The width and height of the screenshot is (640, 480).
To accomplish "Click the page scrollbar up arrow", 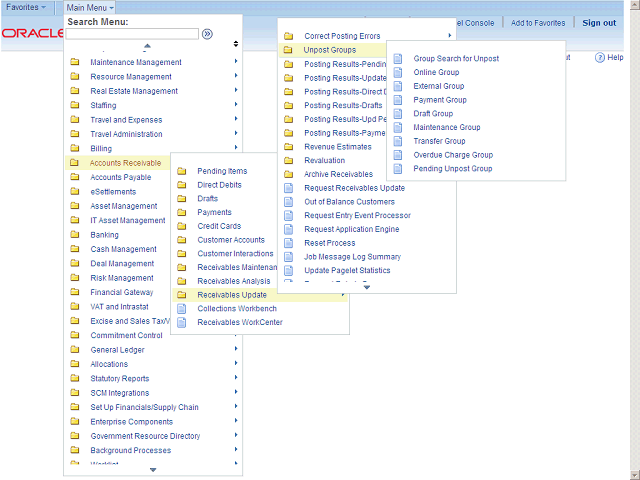I will tap(636, 5).
